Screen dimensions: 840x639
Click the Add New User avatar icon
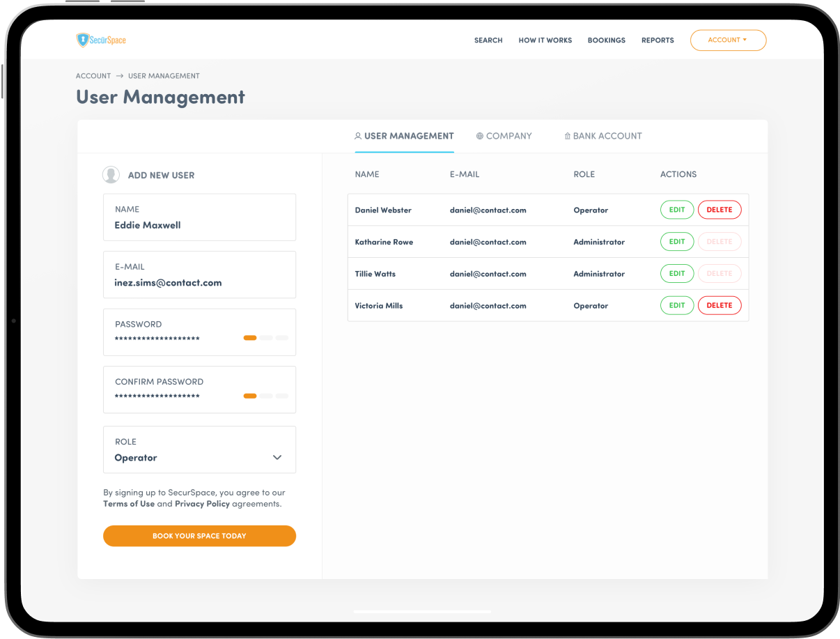(x=111, y=175)
